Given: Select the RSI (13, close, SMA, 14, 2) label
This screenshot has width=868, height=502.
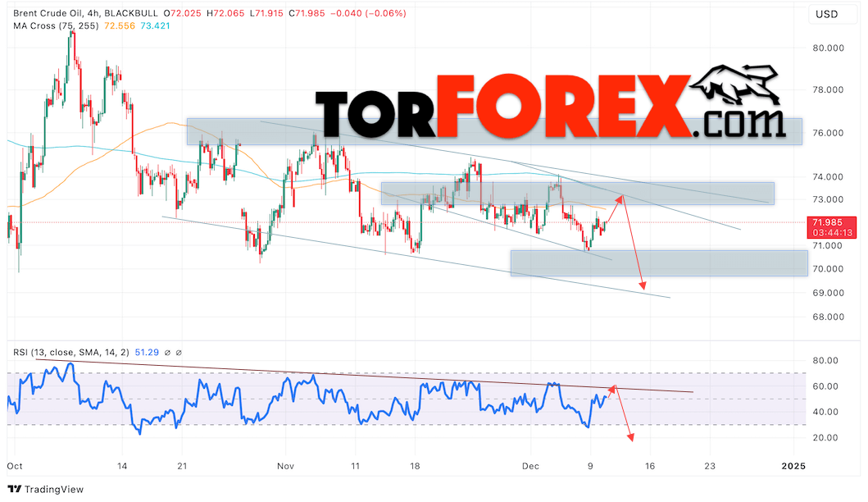Looking at the screenshot, I should click(x=71, y=353).
